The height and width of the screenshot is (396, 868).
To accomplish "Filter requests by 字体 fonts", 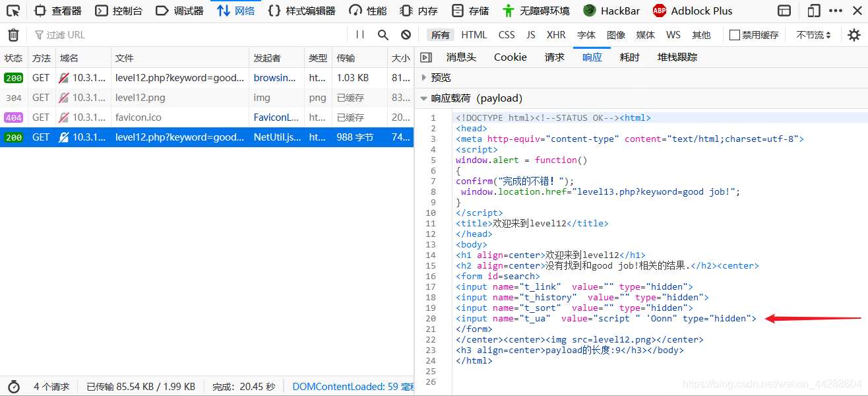I will tap(586, 35).
